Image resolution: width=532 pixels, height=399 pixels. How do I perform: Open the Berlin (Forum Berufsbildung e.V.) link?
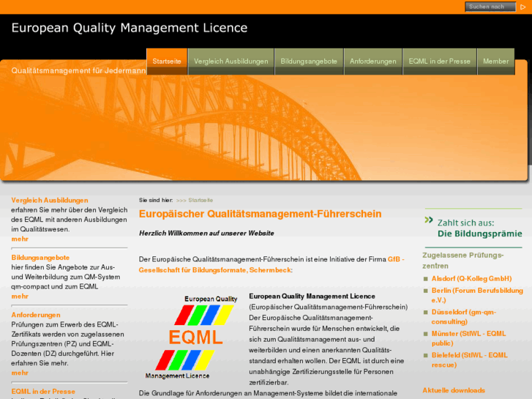click(477, 296)
